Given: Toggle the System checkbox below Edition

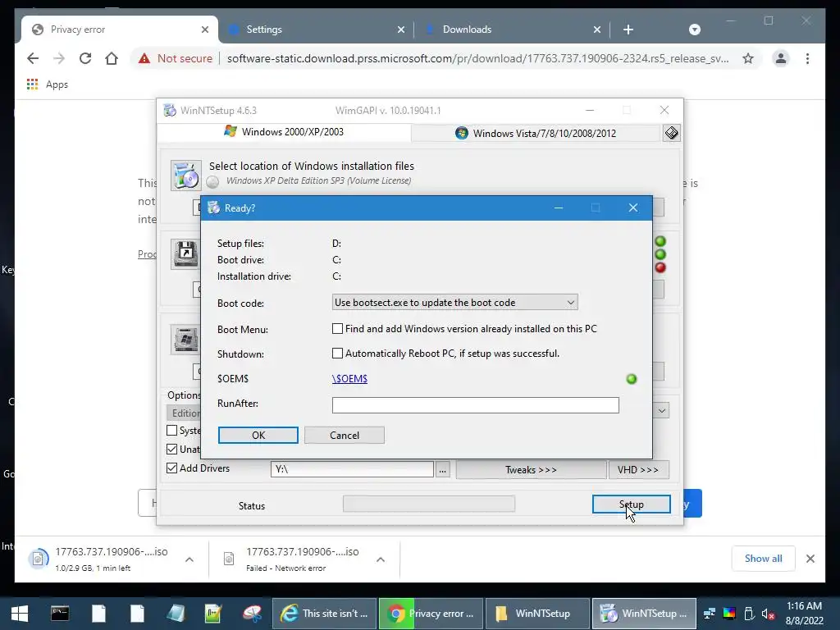Looking at the screenshot, I should pos(171,430).
